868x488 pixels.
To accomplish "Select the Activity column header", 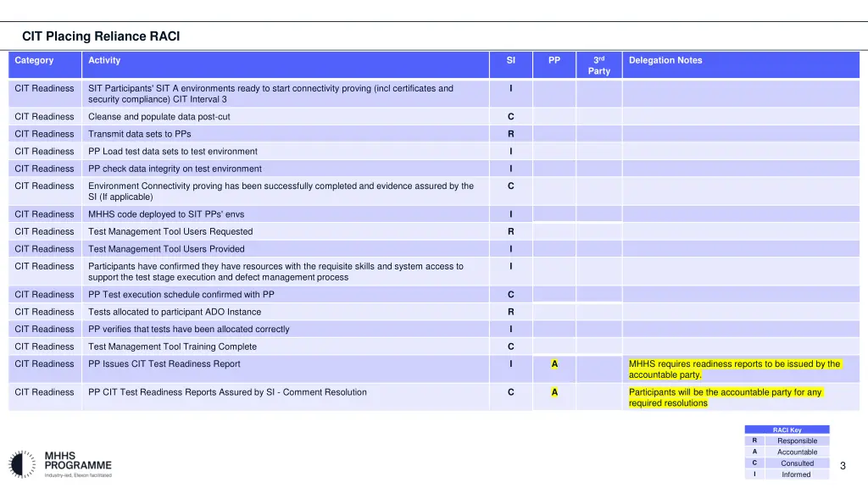I will coord(104,60).
